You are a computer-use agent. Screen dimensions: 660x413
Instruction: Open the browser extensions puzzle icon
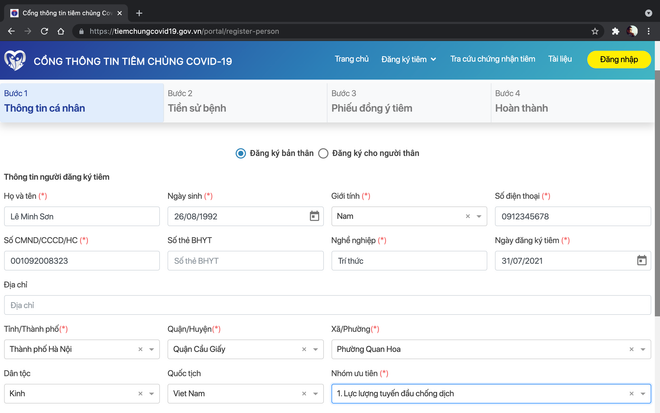615,31
